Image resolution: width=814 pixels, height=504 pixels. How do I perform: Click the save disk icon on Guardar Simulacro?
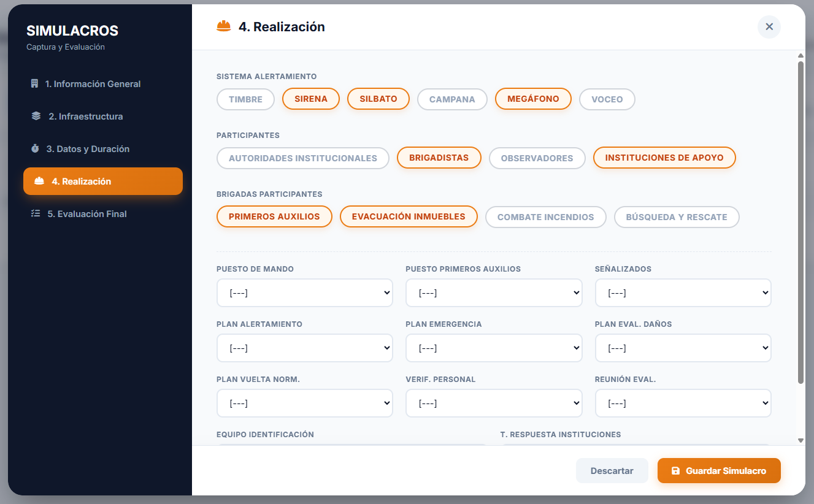pyautogui.click(x=675, y=471)
